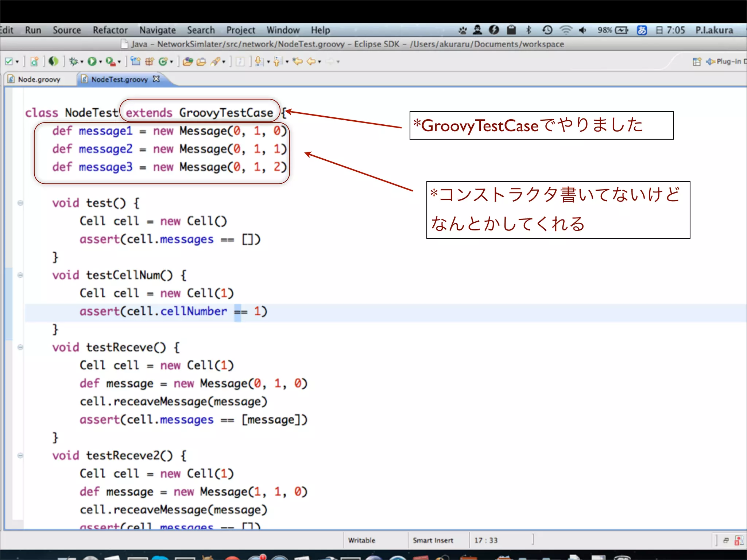Jump to Next Annotation with down arrow icon
This screenshot has width=747, height=560.
pos(259,62)
